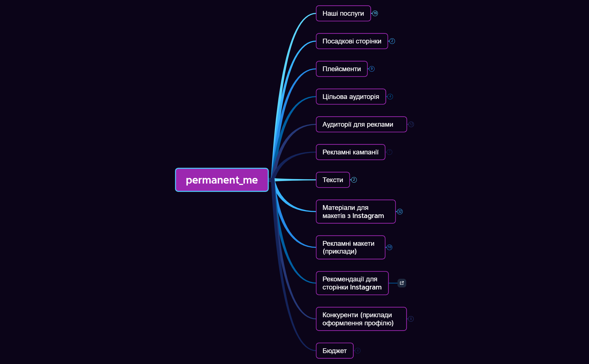Expand the Рекламні кампанії child count circle
589x364 pixels.
tap(389, 152)
